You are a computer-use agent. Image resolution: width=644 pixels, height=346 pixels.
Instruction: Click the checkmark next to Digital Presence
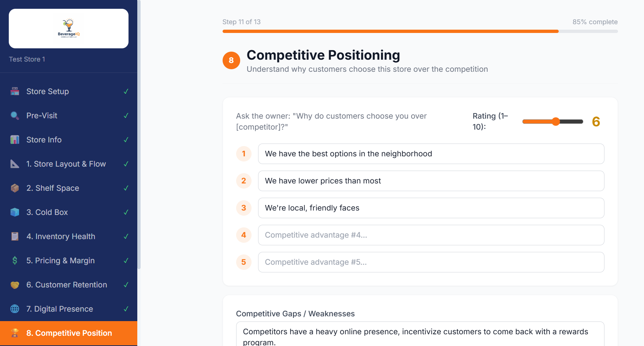(126, 309)
